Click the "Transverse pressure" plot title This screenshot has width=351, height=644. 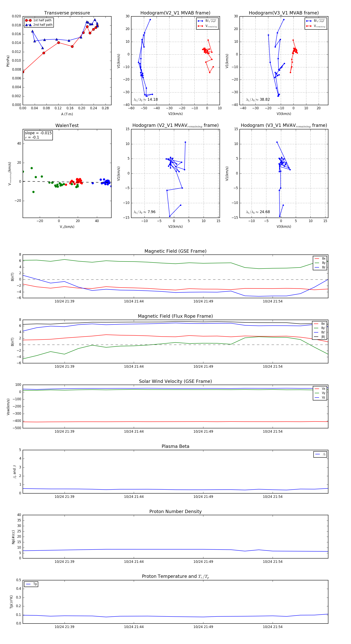tap(67, 13)
